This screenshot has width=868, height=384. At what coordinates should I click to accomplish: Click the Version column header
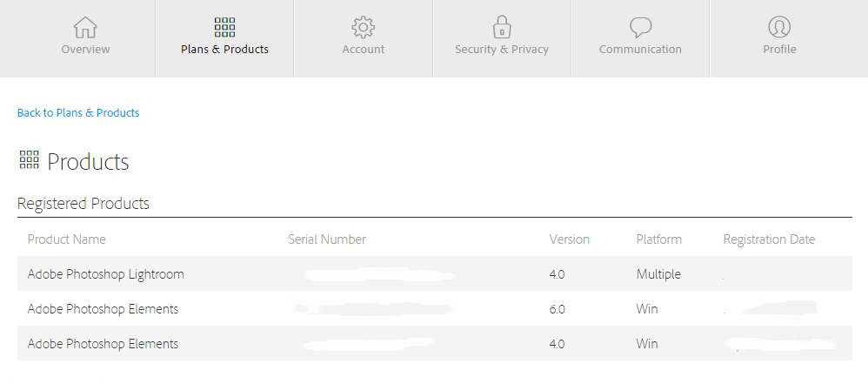pyautogui.click(x=569, y=239)
